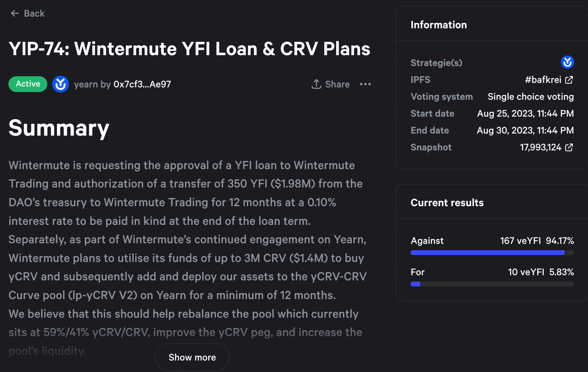
Task: Open the three-dots more options menu
Action: click(x=365, y=84)
